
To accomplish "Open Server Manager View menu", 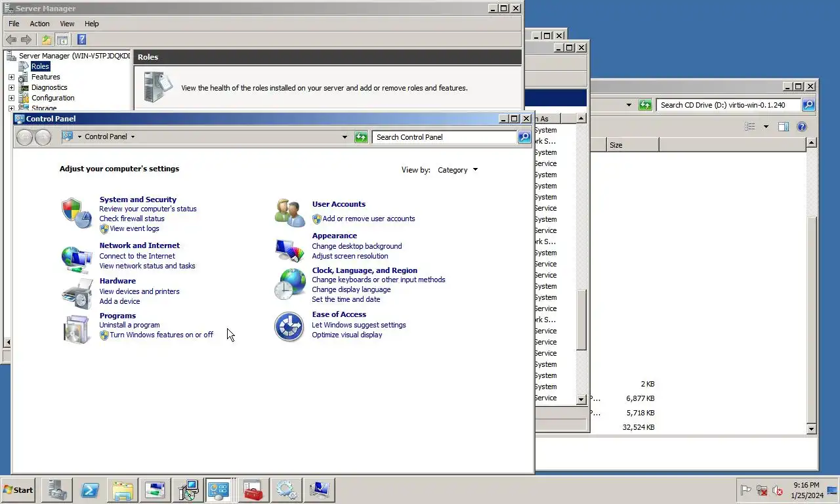I will pyautogui.click(x=67, y=24).
